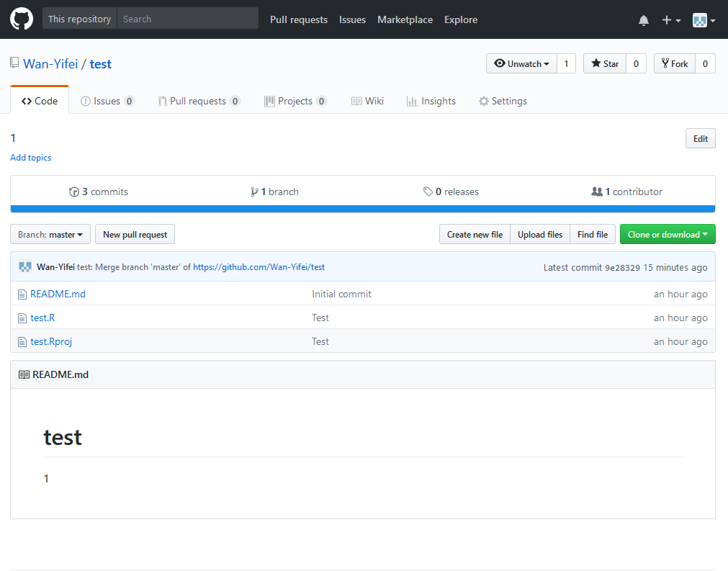Image resolution: width=728 pixels, height=571 pixels.
Task: Click the Upload files button
Action: 540,235
